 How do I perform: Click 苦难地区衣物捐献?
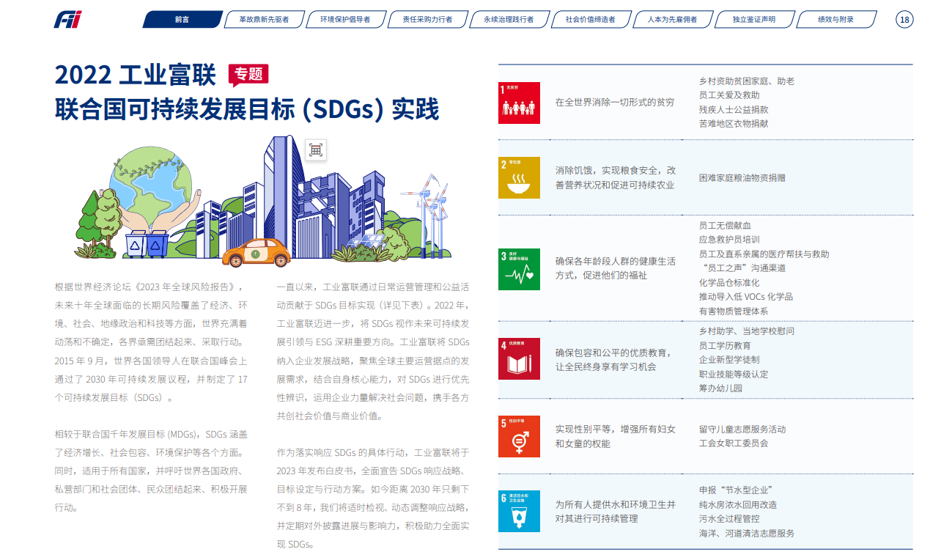pyautogui.click(x=734, y=124)
